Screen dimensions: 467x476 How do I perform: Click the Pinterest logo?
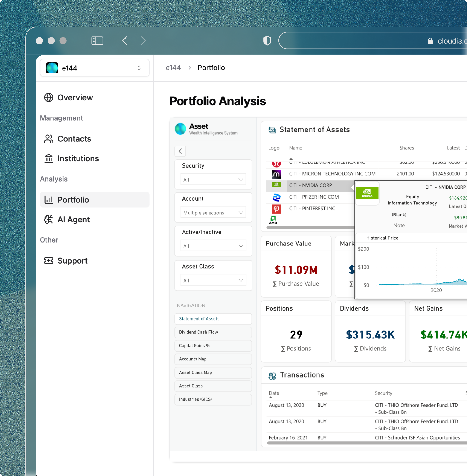[276, 209]
